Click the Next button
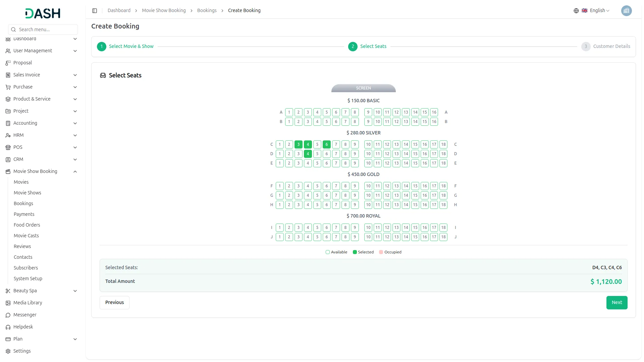The image size is (644, 362). tap(617, 302)
